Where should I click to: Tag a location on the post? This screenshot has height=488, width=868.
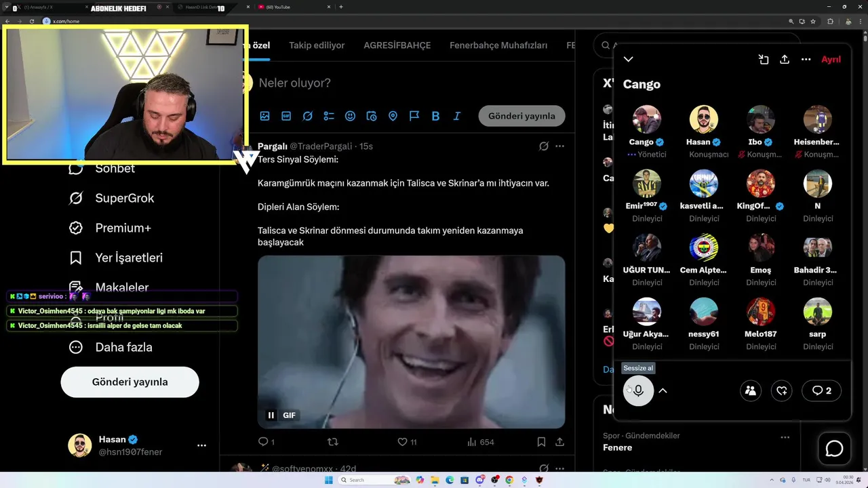pos(393,116)
